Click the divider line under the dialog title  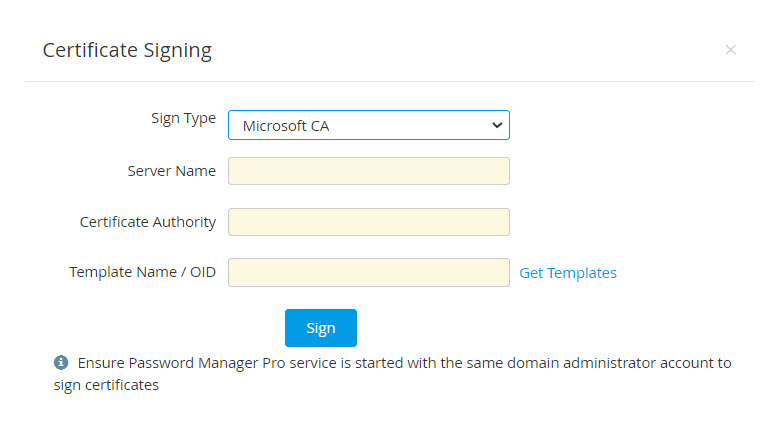click(390, 81)
